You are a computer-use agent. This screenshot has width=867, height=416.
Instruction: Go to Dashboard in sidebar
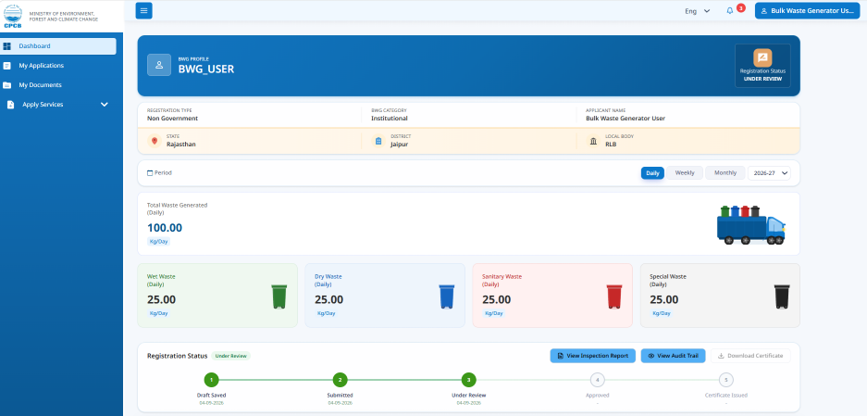click(58, 46)
